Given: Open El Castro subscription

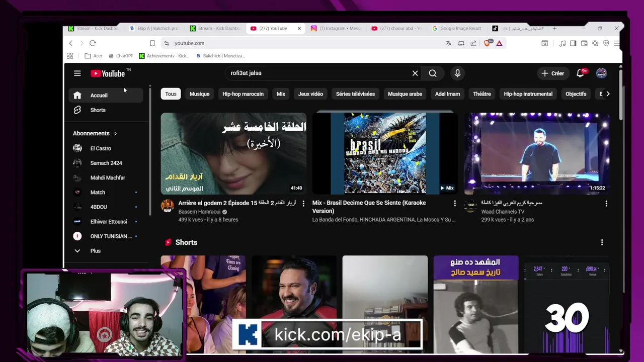Looking at the screenshot, I should [106, 148].
